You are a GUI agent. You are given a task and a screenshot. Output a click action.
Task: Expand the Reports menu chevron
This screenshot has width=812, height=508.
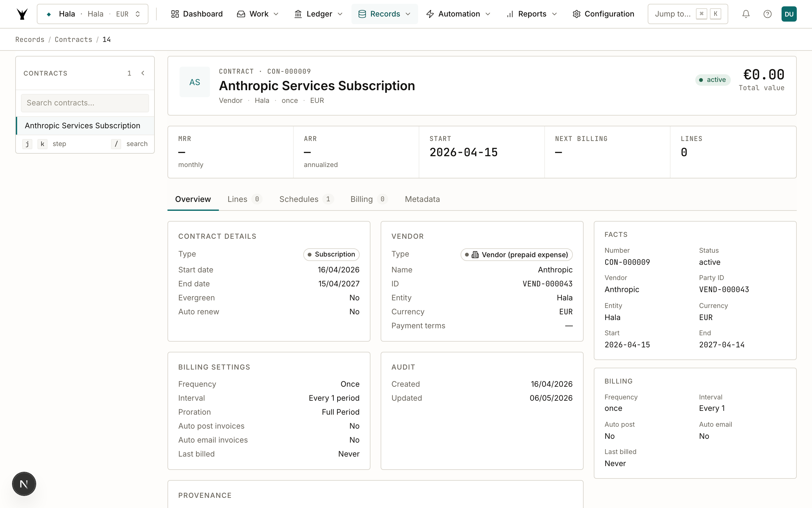tap(554, 14)
